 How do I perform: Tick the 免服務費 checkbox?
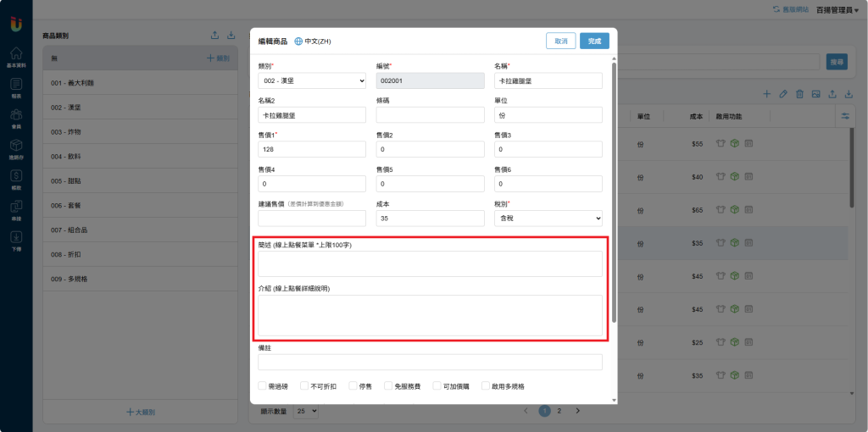[x=388, y=386]
